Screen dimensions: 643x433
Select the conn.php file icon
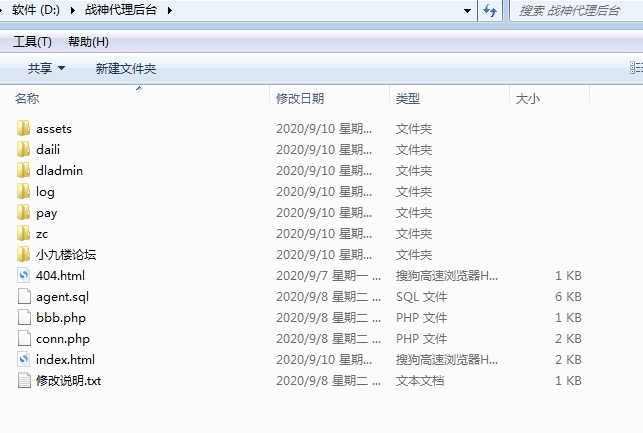24,339
